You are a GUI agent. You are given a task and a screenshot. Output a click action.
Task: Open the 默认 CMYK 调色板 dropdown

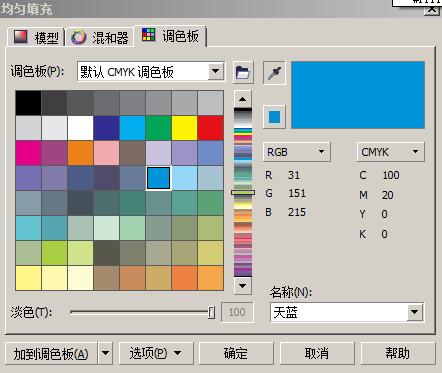(x=216, y=71)
